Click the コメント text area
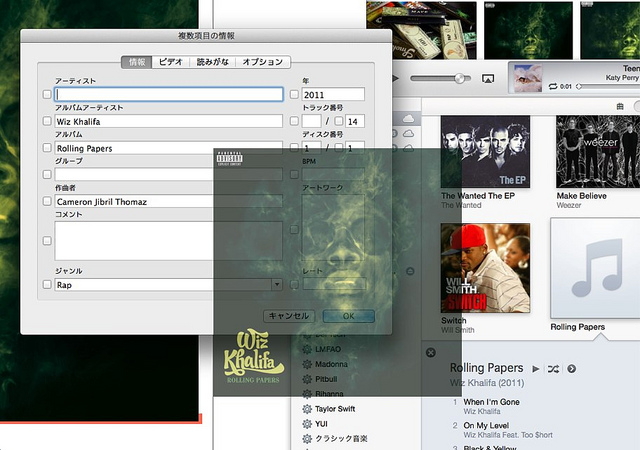Viewport: 640px width, 450px height. coord(169,241)
